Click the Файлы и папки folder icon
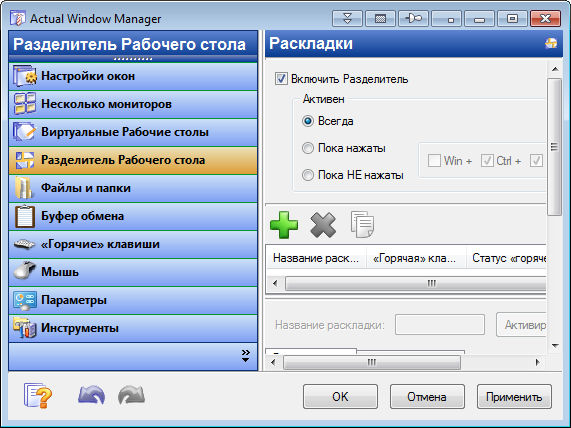The height and width of the screenshot is (428, 571). [24, 188]
